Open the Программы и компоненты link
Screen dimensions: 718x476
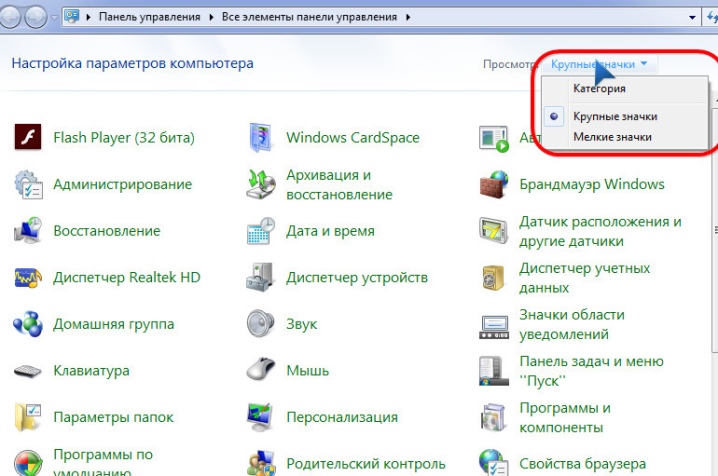click(x=565, y=417)
